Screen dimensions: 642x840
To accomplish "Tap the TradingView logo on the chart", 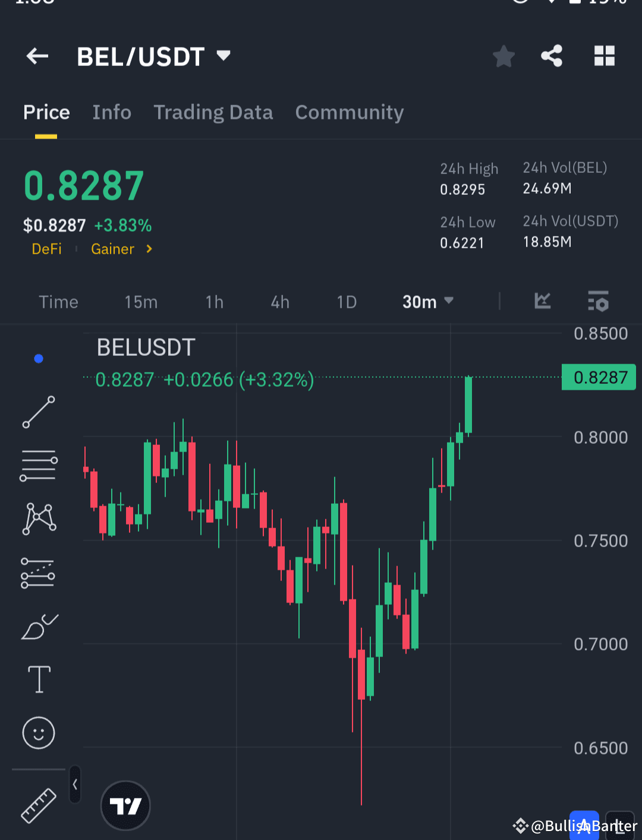I will 125,806.
